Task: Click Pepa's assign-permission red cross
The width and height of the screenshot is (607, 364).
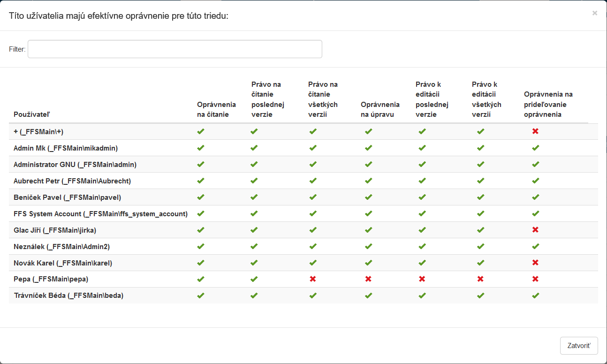Action: [535, 279]
